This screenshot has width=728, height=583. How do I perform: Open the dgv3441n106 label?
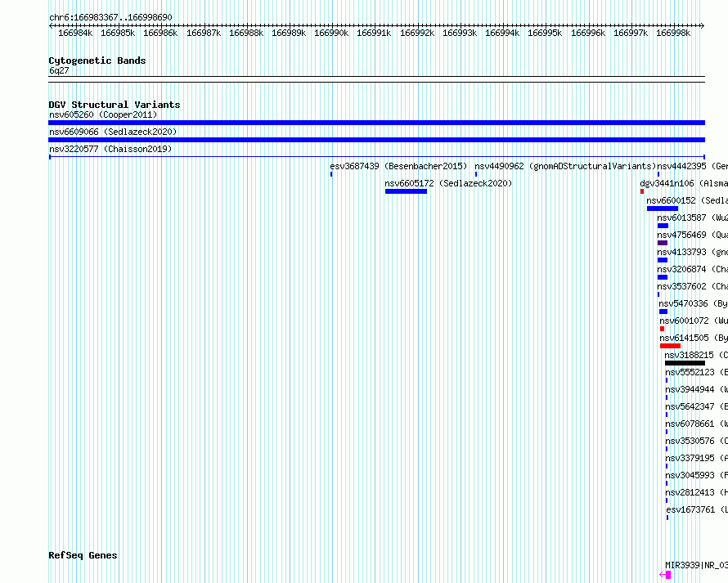684,183
